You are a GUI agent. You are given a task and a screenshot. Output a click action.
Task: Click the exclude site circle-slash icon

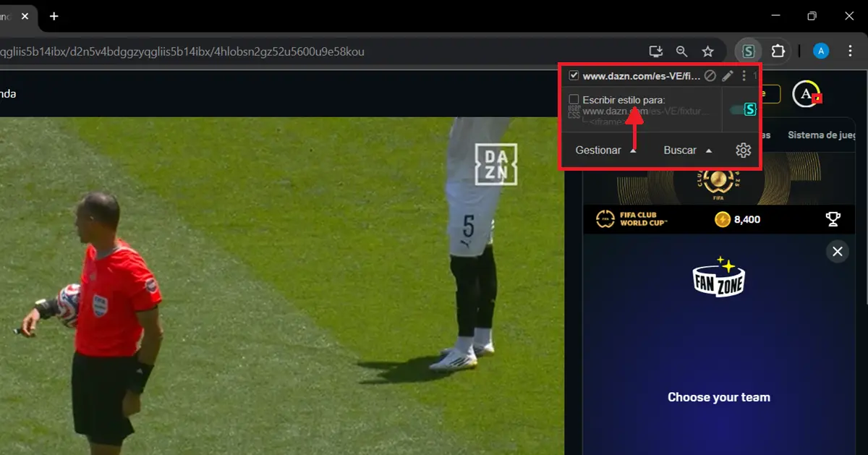click(710, 76)
